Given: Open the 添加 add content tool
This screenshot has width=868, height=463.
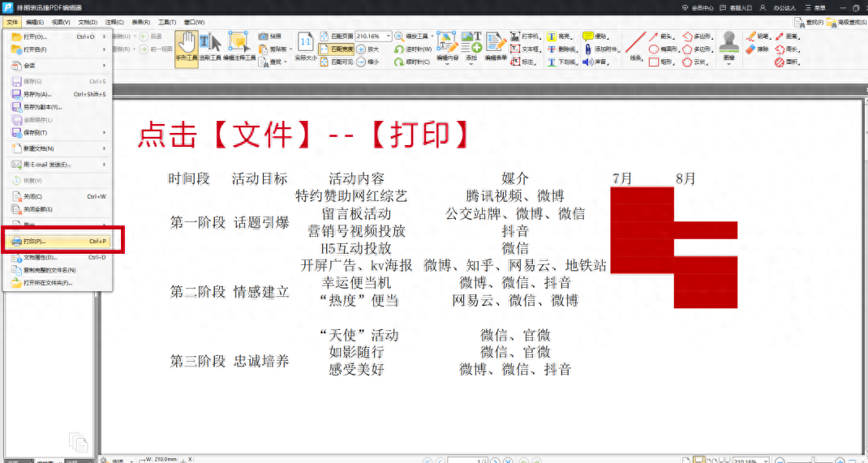Looking at the screenshot, I should tap(471, 48).
